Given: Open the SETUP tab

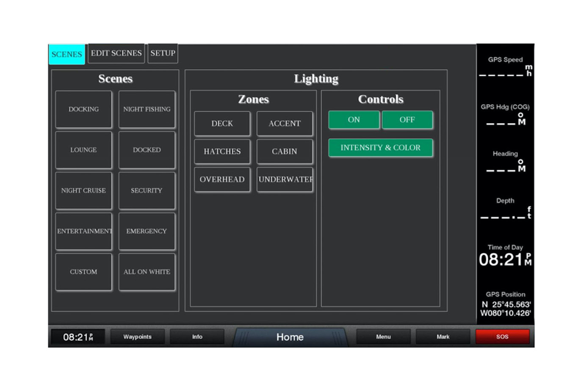Looking at the screenshot, I should click(x=163, y=53).
